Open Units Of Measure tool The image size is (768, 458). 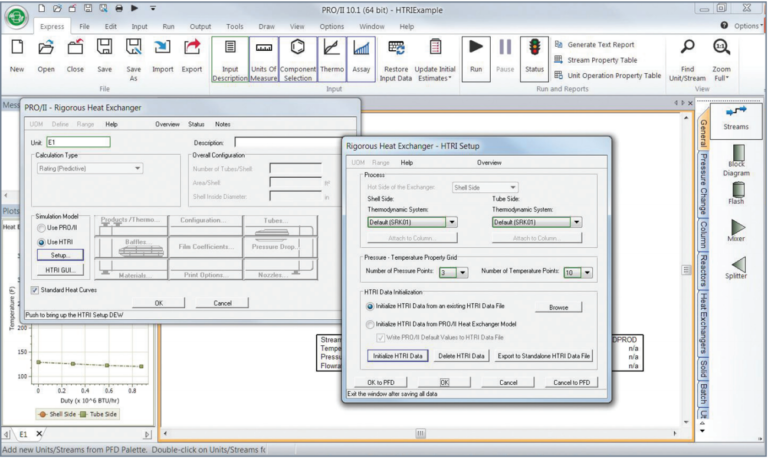[x=264, y=59]
